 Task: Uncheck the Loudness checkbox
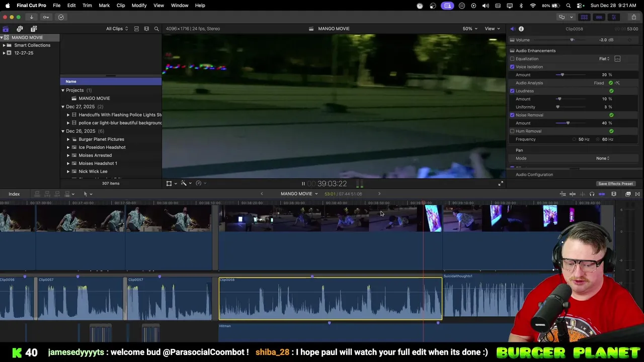pyautogui.click(x=512, y=91)
